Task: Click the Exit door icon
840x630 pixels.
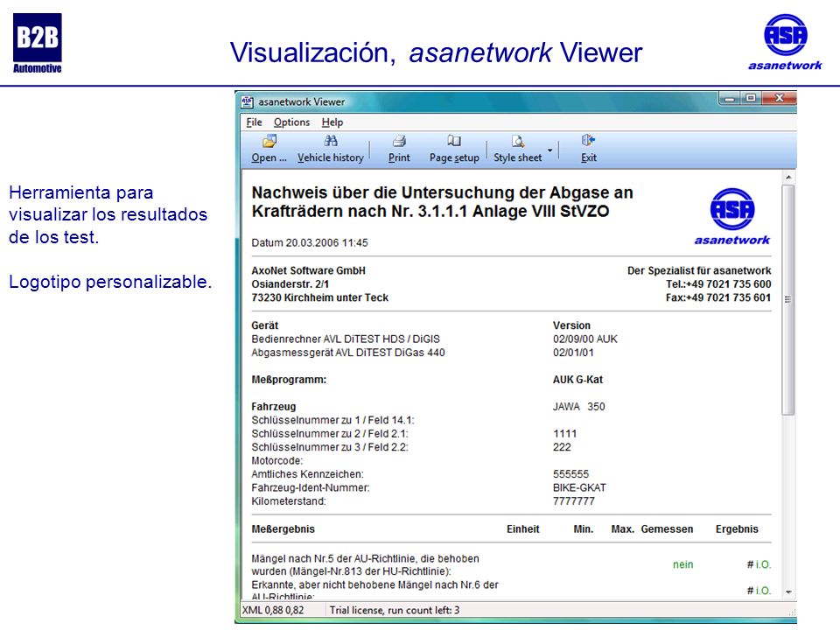Action: pyautogui.click(x=588, y=140)
